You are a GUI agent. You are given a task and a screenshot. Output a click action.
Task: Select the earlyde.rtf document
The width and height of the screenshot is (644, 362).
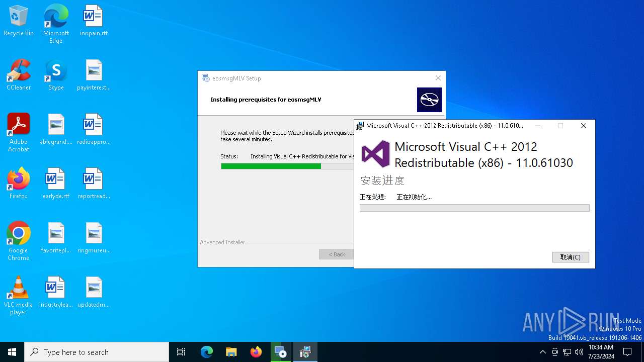[56, 184]
